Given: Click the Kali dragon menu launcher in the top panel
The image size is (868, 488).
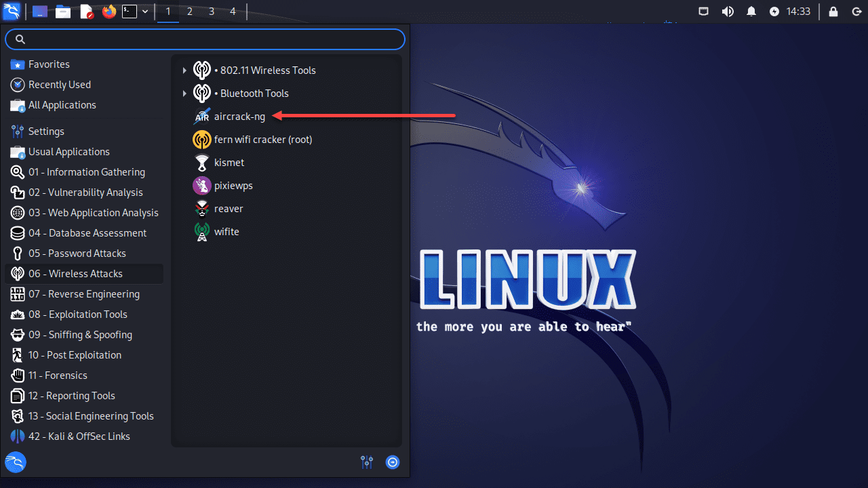Looking at the screenshot, I should tap(12, 12).
